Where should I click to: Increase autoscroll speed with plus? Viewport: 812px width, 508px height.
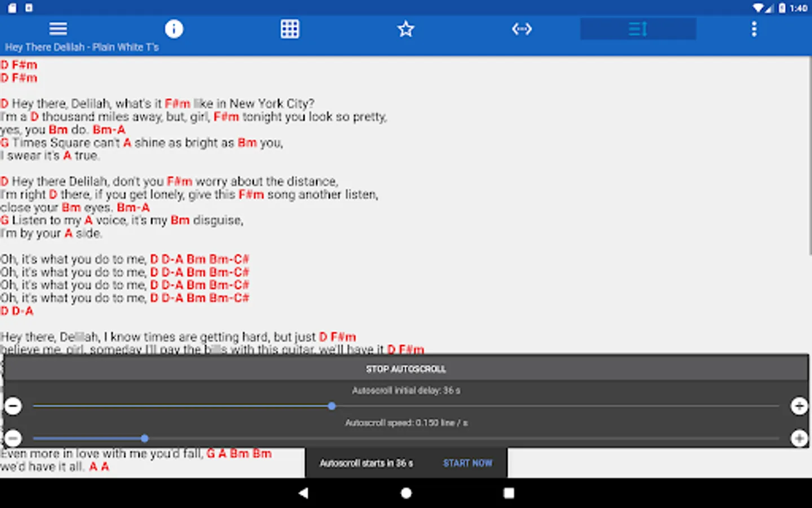799,438
